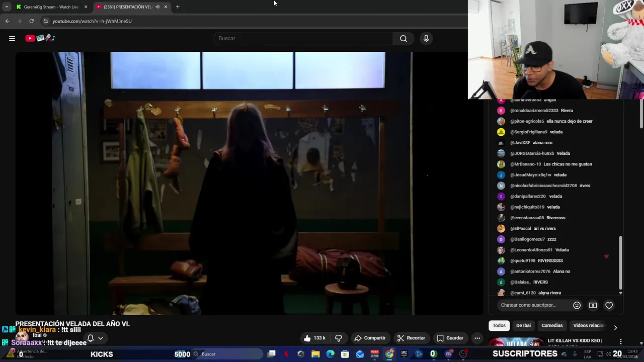Screen dimensions: 644x362
Task: Save video with Guardar button
Action: 450,338
